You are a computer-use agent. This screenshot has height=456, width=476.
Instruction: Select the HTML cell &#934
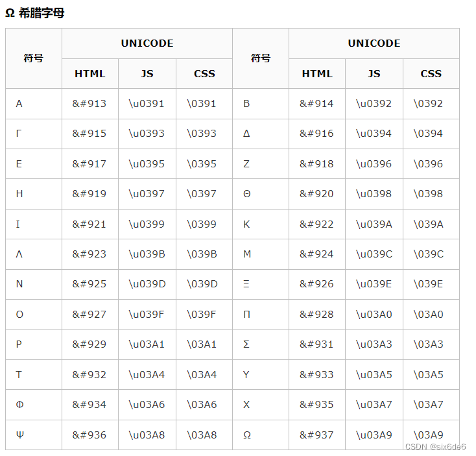[90, 405]
